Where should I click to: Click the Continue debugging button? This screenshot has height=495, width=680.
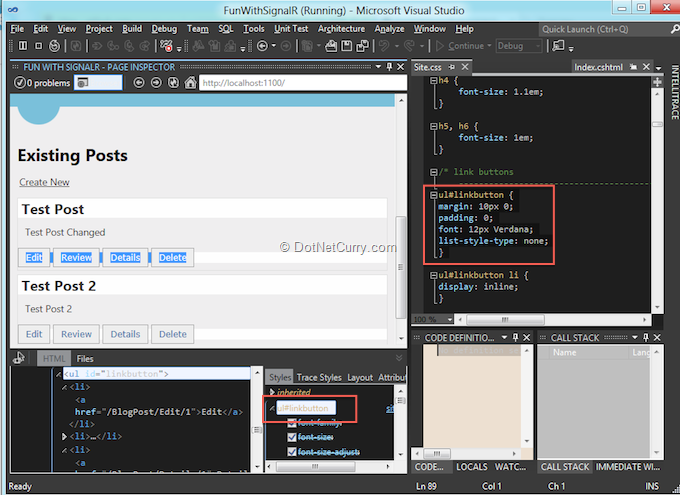[x=463, y=46]
